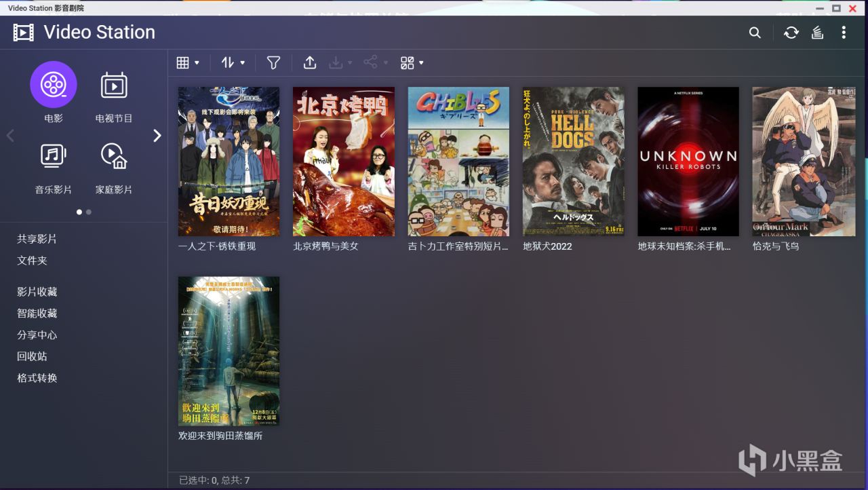Select 格式转换 in the sidebar
Image resolution: width=868 pixels, height=490 pixels.
[x=37, y=378]
